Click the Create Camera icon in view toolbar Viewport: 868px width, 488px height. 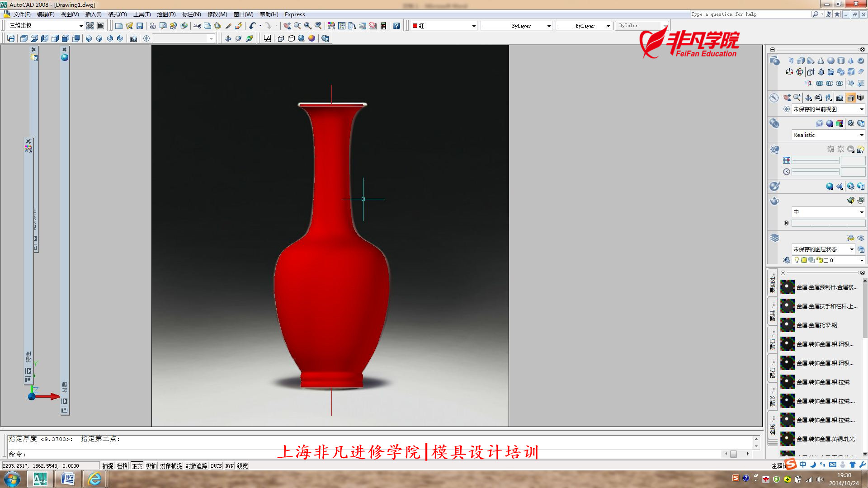tap(133, 38)
